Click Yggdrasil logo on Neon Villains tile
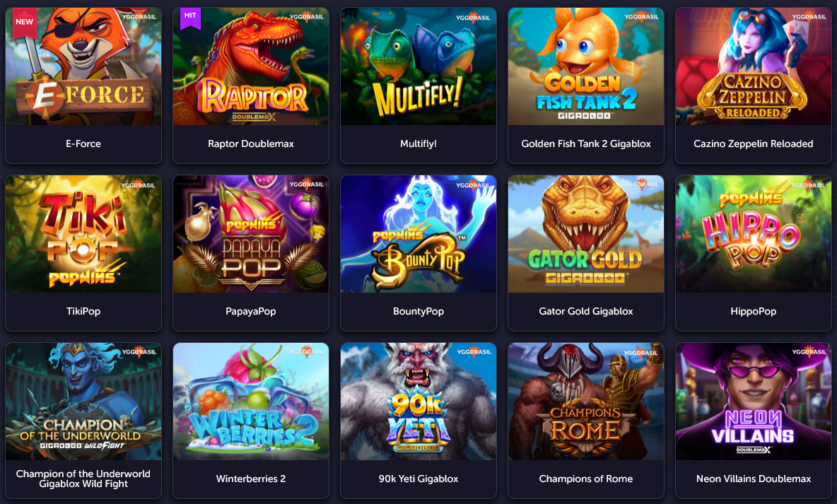 [x=809, y=351]
